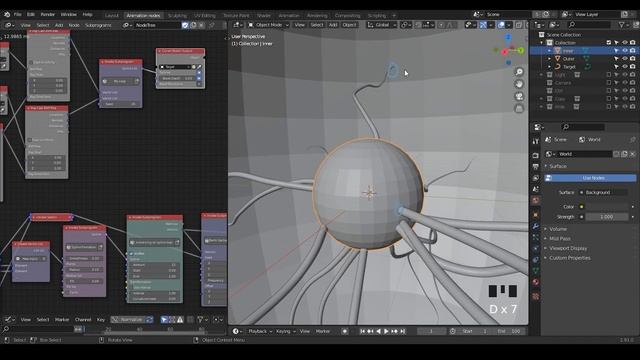
Task: Open the Tool properties tab icon
Action: (x=536, y=142)
